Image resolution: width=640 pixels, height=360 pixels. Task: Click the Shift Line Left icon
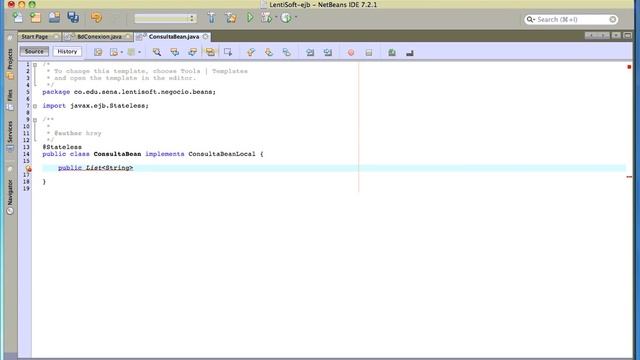pos(310,52)
